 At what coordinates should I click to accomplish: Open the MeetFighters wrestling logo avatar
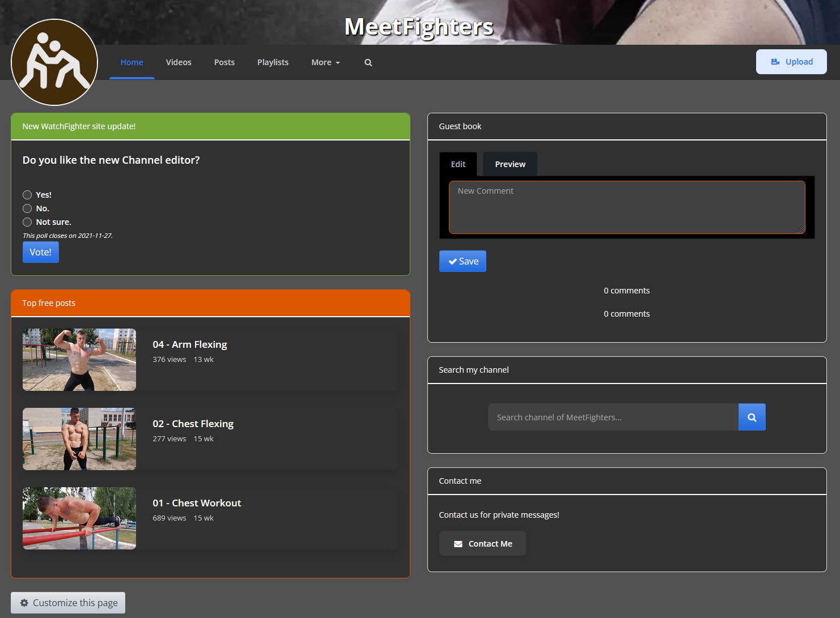[54, 62]
